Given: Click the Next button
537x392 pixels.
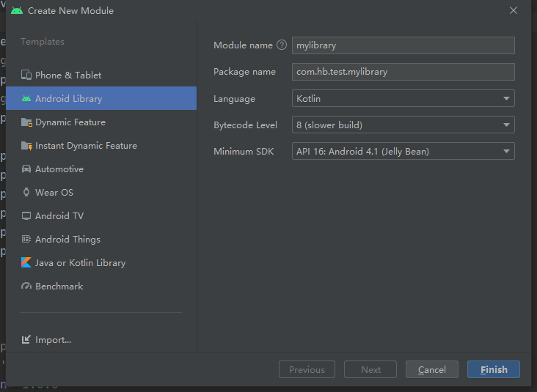Looking at the screenshot, I should click(x=370, y=369).
